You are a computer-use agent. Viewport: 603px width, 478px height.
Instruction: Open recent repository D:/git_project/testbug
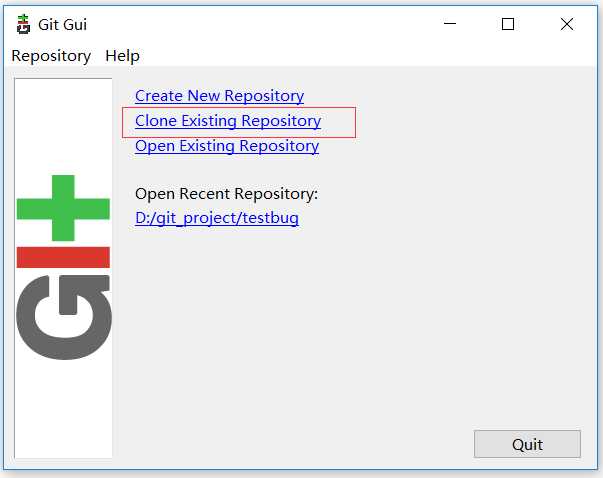[217, 218]
